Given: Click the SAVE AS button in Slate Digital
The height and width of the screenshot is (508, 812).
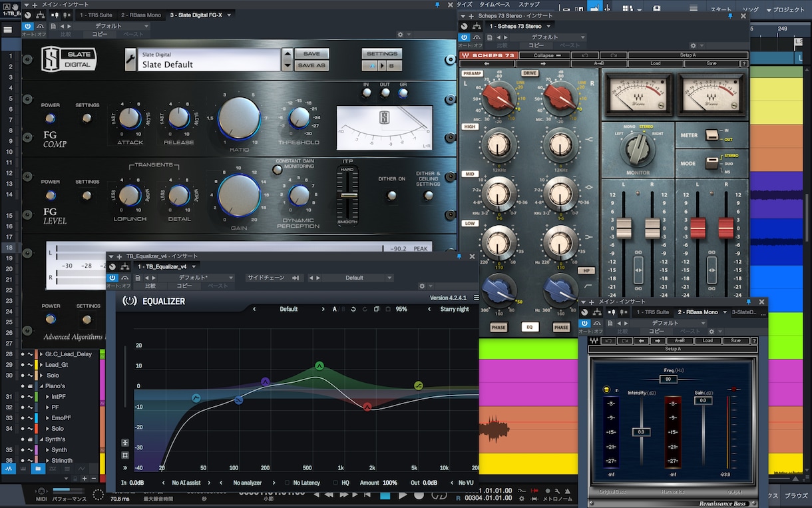Looking at the screenshot, I should [311, 65].
